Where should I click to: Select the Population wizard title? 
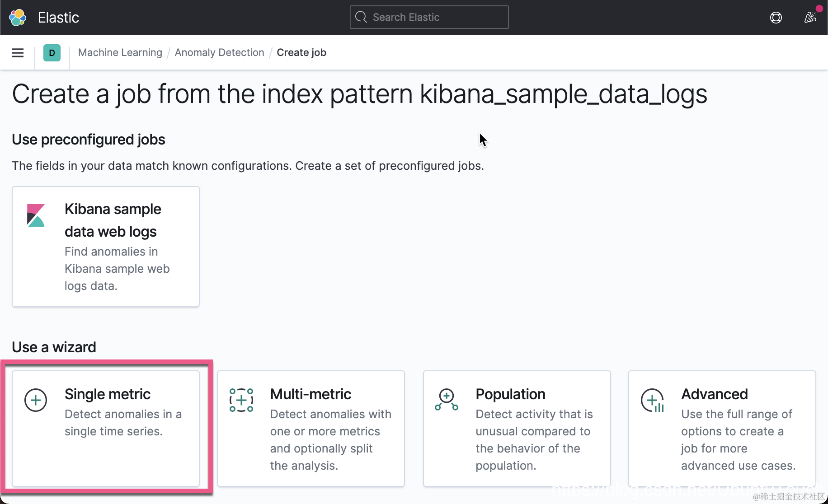[510, 394]
